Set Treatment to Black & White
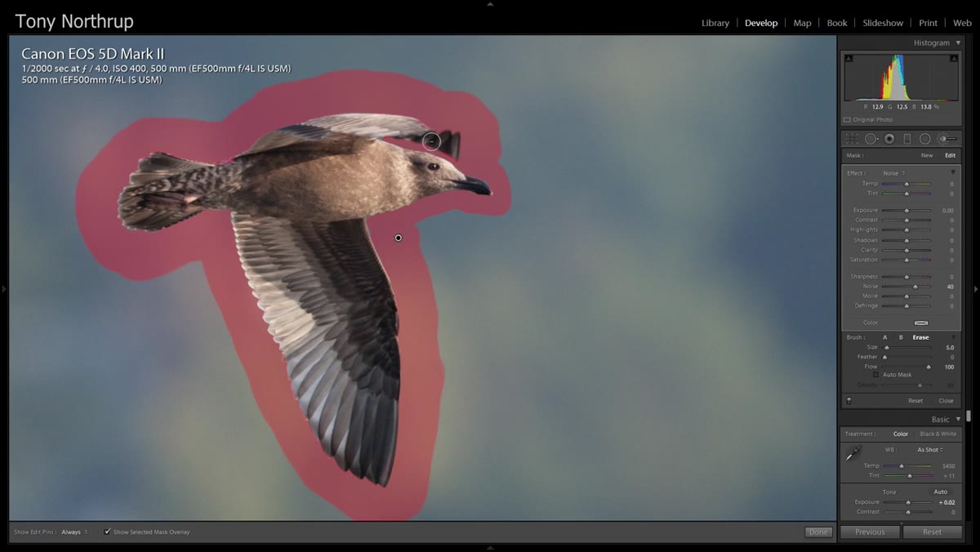The width and height of the screenshot is (980, 552). (938, 434)
